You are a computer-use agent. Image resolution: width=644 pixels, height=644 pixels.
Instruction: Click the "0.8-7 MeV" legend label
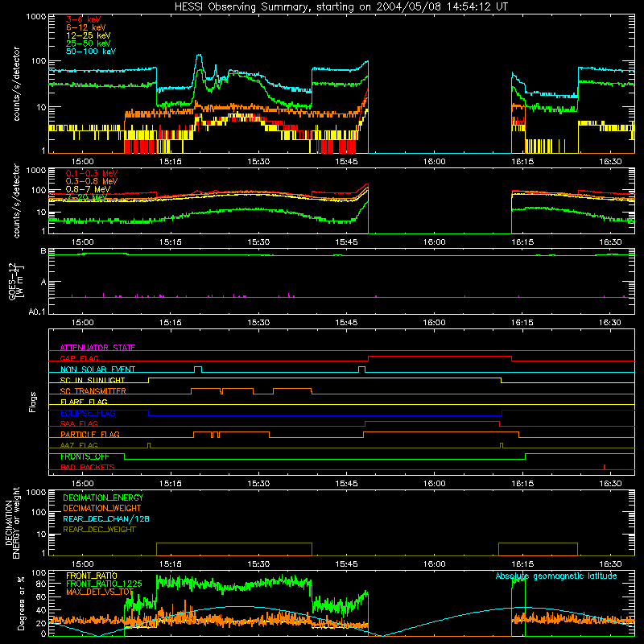(88, 189)
